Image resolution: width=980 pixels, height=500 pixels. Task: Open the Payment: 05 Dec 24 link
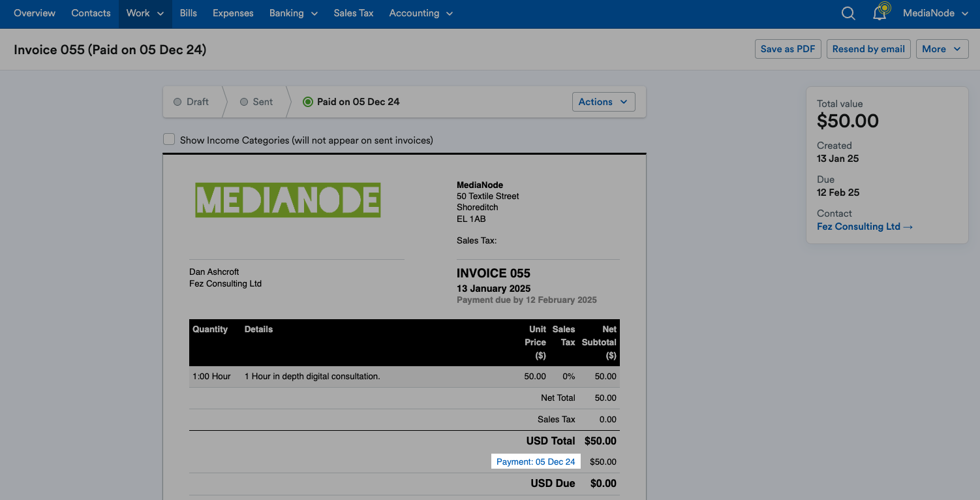(536, 461)
